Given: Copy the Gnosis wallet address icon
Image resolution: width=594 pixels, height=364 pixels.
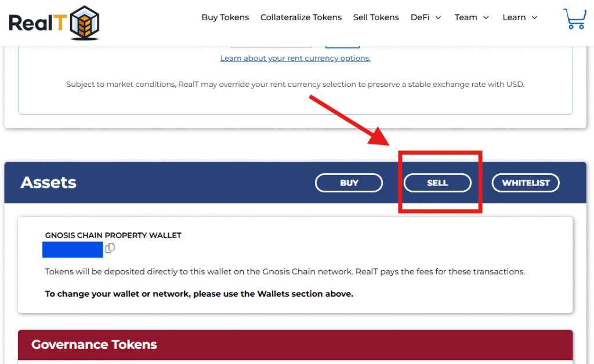Looking at the screenshot, I should 110,248.
